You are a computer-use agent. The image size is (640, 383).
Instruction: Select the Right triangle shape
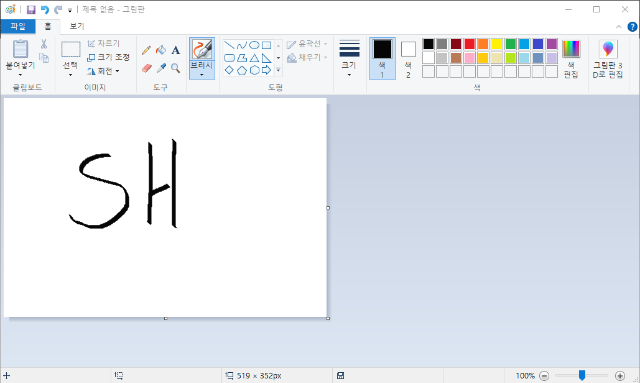[266, 58]
